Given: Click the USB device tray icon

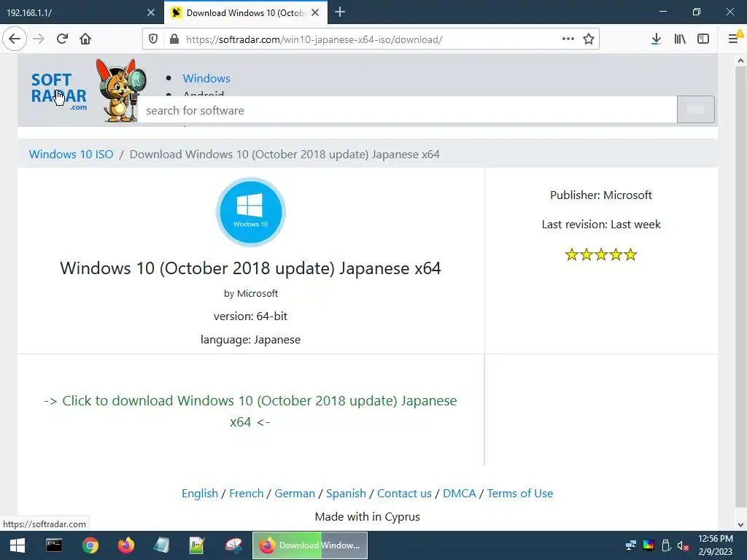Looking at the screenshot, I should [x=666, y=545].
